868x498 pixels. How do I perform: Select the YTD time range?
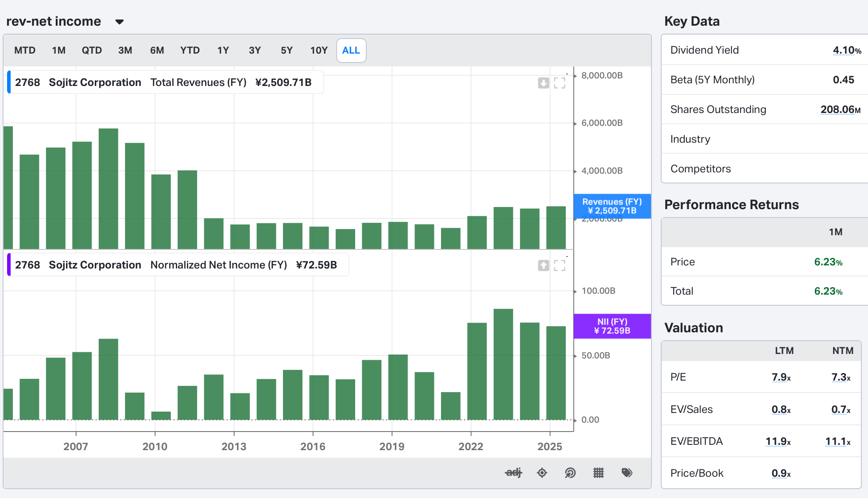(x=190, y=51)
